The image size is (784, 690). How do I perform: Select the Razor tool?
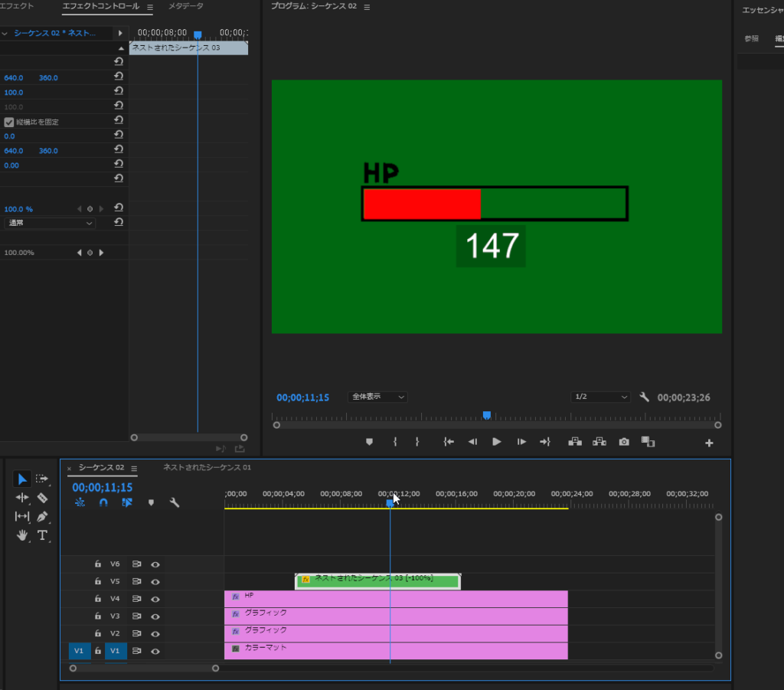tap(42, 498)
